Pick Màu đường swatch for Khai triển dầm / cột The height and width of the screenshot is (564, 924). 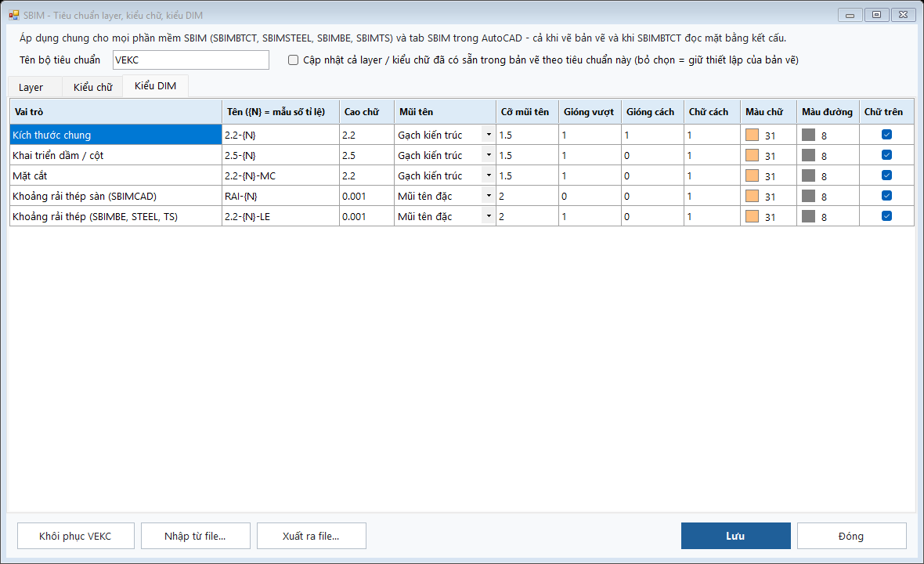pyautogui.click(x=808, y=155)
